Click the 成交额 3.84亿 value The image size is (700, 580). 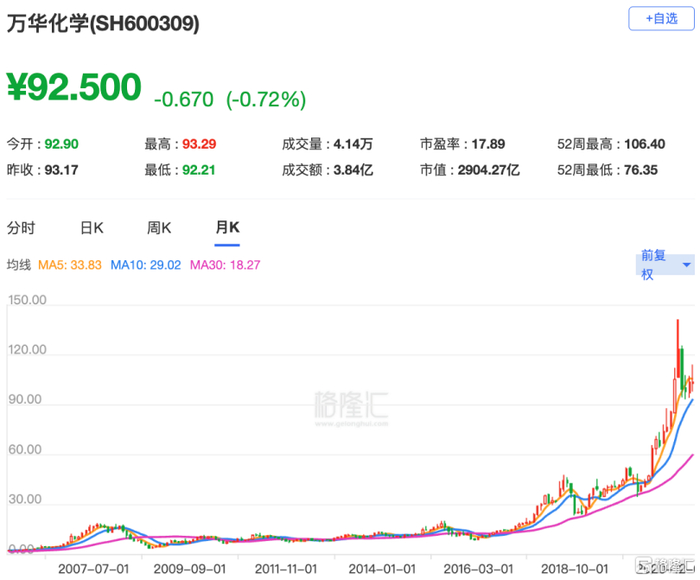point(353,170)
